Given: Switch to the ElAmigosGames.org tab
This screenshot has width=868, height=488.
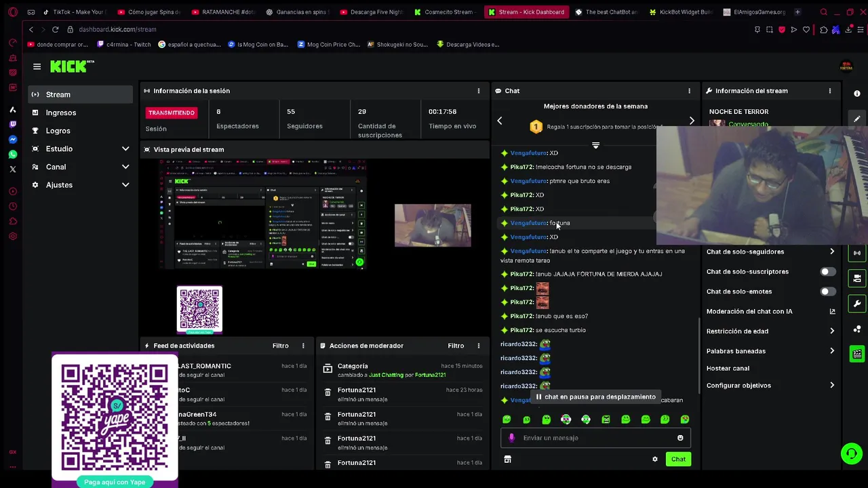Looking at the screenshot, I should coord(754,12).
